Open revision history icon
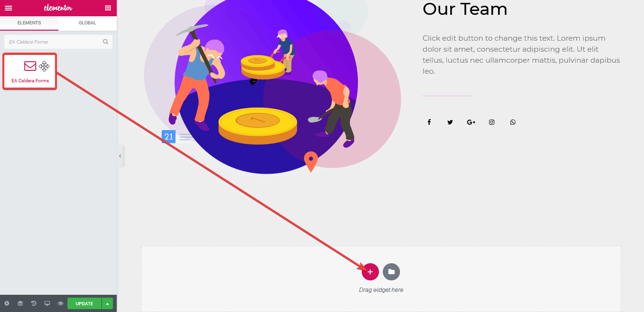The image size is (644, 312). (x=33, y=303)
